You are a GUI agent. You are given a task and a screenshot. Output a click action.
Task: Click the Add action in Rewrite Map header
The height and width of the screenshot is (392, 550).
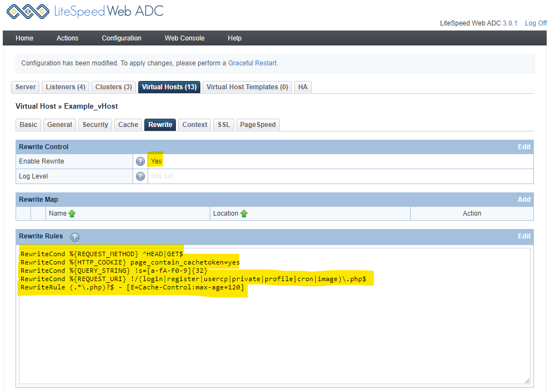(x=524, y=199)
